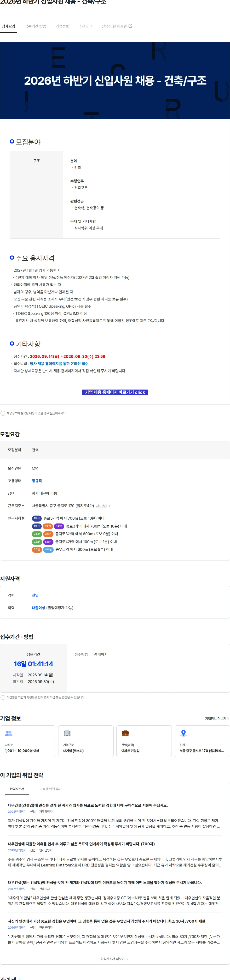The width and height of the screenshot is (230, 980).
Task: Click the blue recruitment banner image
Action: [x=115, y=81]
